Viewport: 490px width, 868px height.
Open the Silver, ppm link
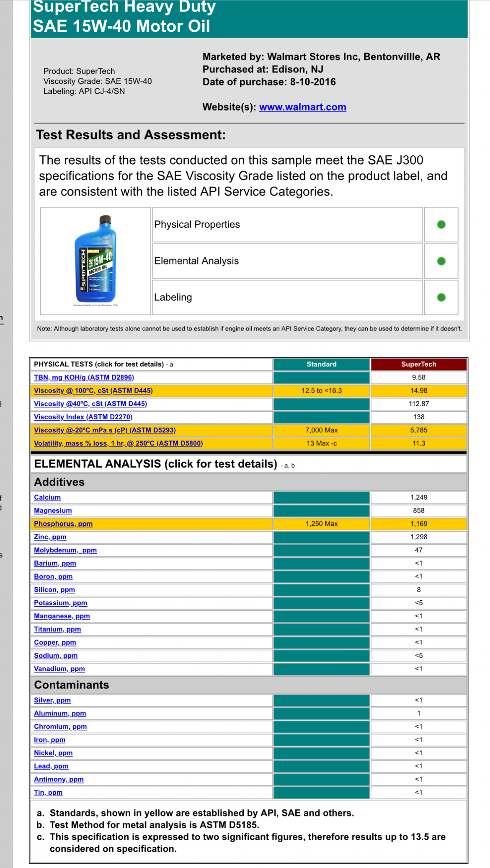52,700
